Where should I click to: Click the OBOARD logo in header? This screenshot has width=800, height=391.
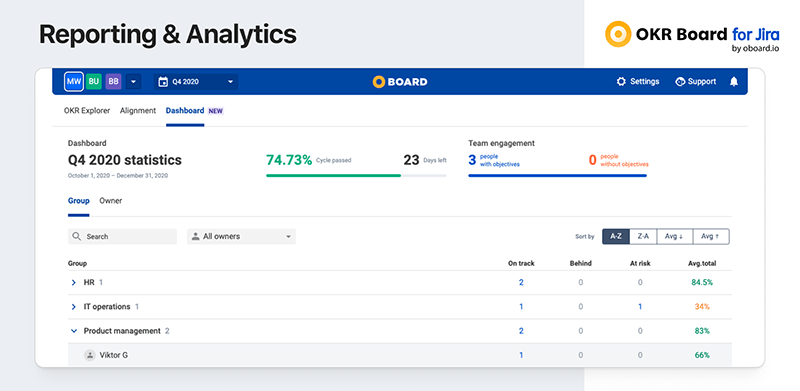tap(400, 82)
